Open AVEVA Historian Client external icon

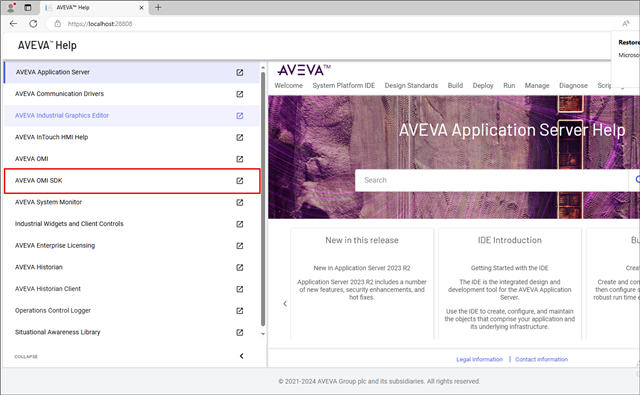[x=240, y=289]
